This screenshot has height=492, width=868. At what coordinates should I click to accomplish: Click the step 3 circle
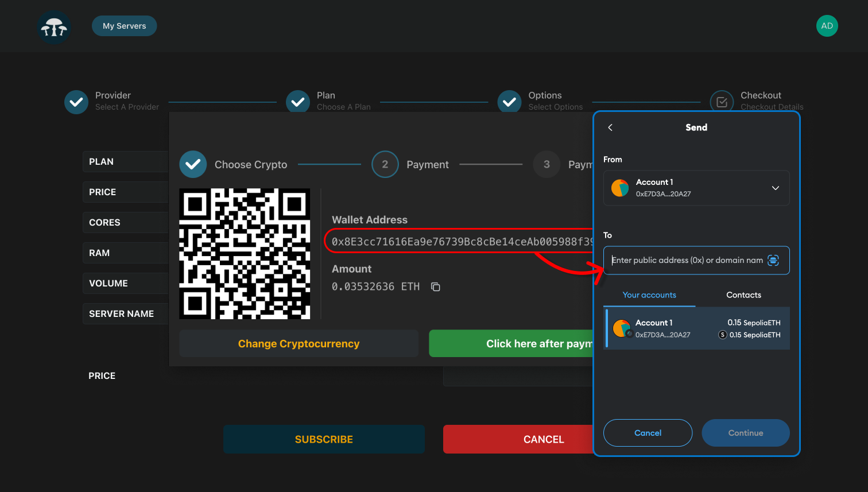point(547,165)
